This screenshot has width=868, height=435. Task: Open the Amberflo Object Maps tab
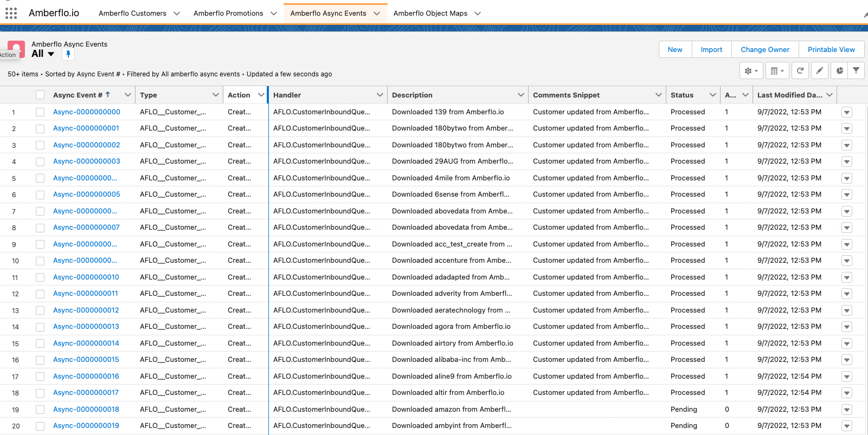(x=430, y=13)
